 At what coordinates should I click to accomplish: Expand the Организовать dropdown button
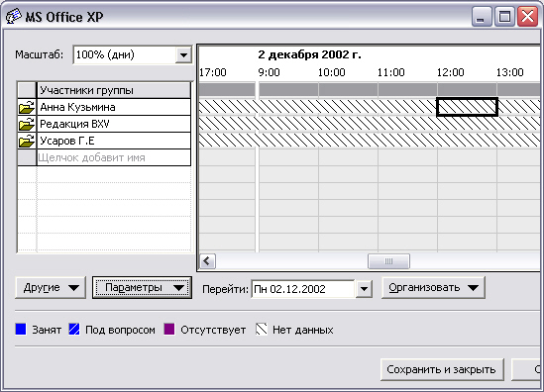click(433, 288)
